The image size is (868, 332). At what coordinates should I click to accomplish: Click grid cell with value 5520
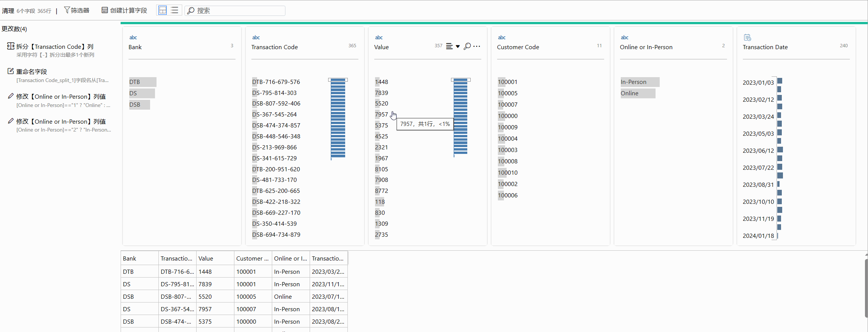click(x=215, y=297)
